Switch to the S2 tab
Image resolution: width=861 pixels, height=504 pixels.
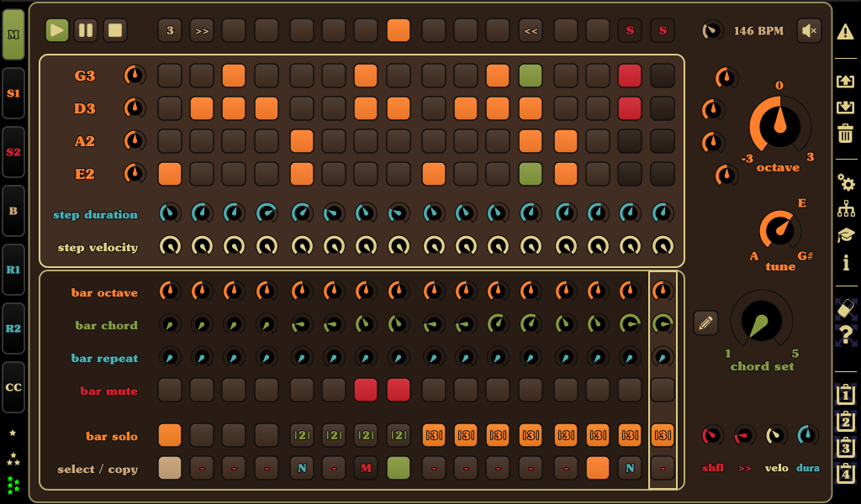pos(13,152)
